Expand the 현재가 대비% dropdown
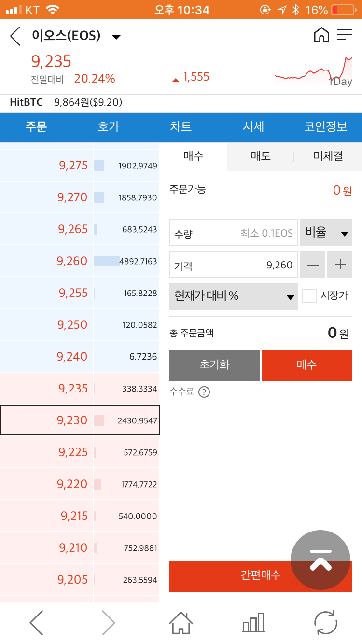This screenshot has width=362, height=644. [x=234, y=296]
